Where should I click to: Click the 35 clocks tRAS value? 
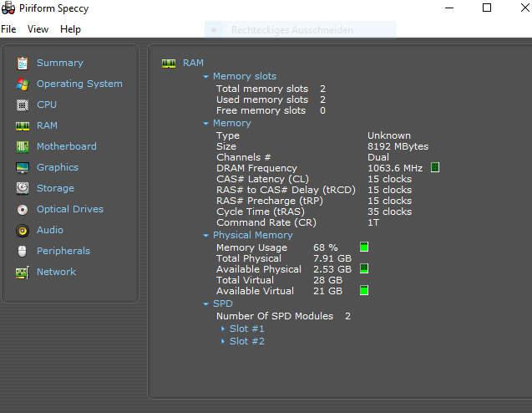390,212
